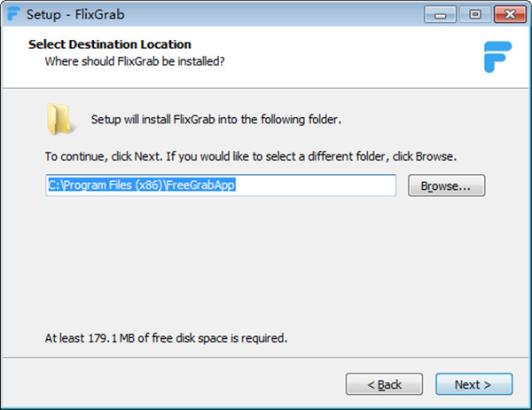Screen dimensions: 532x410
Task: Maximize the Setup window
Action: click(x=474, y=14)
